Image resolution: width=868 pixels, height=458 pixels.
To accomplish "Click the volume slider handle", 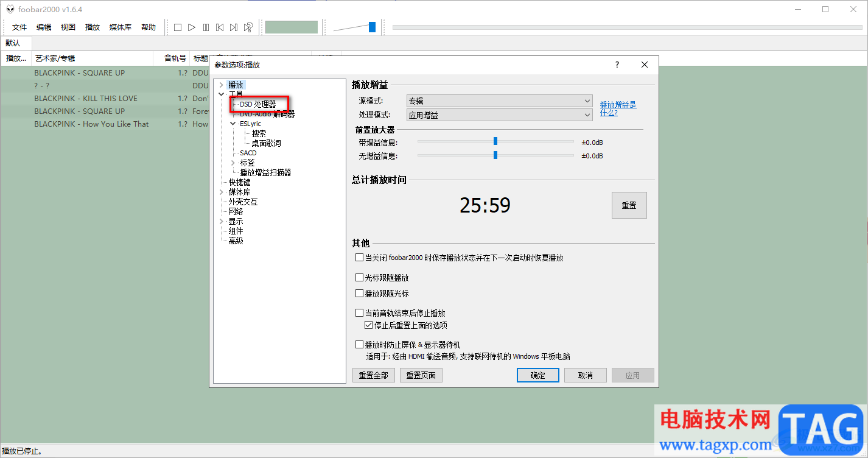I will (x=372, y=27).
